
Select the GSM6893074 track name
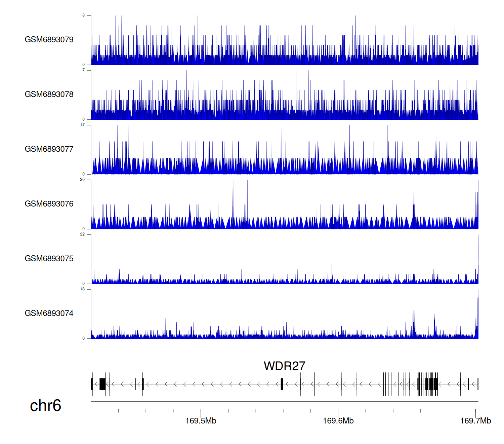point(49,313)
